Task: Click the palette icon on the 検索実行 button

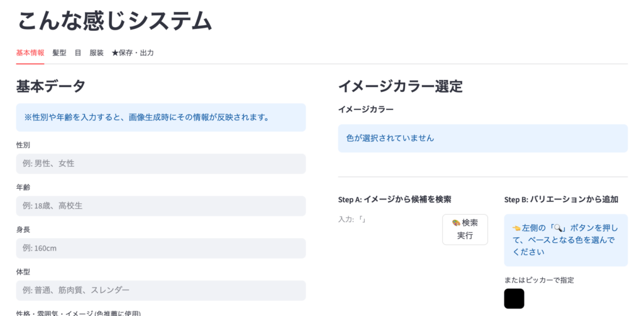Action: click(x=456, y=223)
